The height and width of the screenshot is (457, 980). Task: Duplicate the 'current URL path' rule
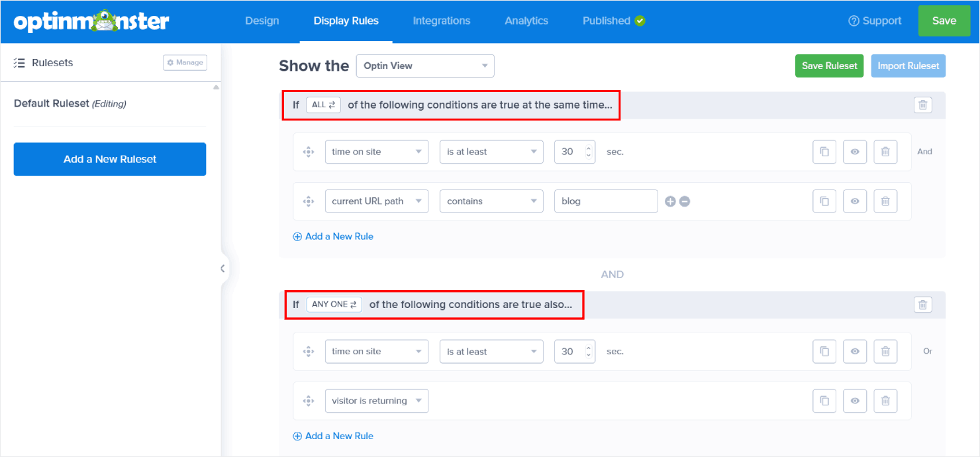pos(824,201)
